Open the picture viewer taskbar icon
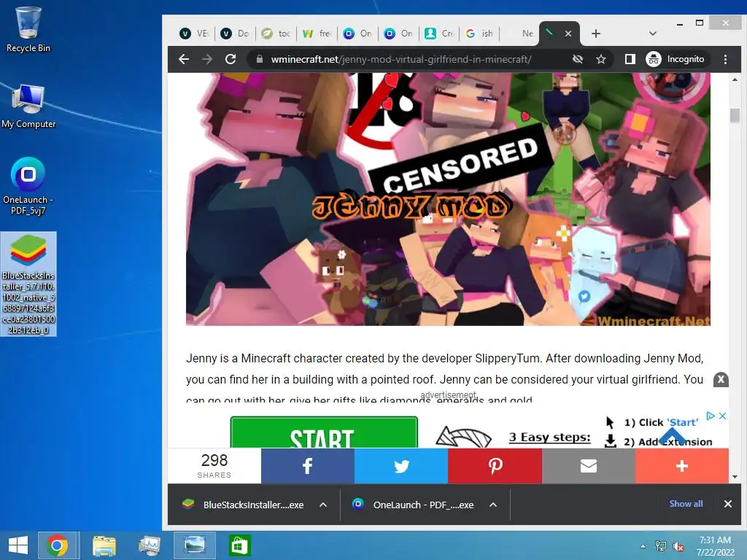 (x=194, y=545)
